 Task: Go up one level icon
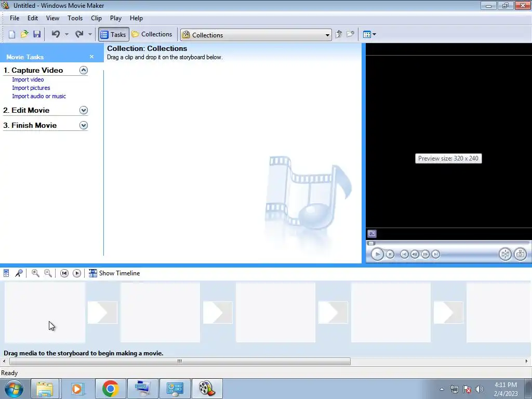[338, 34]
